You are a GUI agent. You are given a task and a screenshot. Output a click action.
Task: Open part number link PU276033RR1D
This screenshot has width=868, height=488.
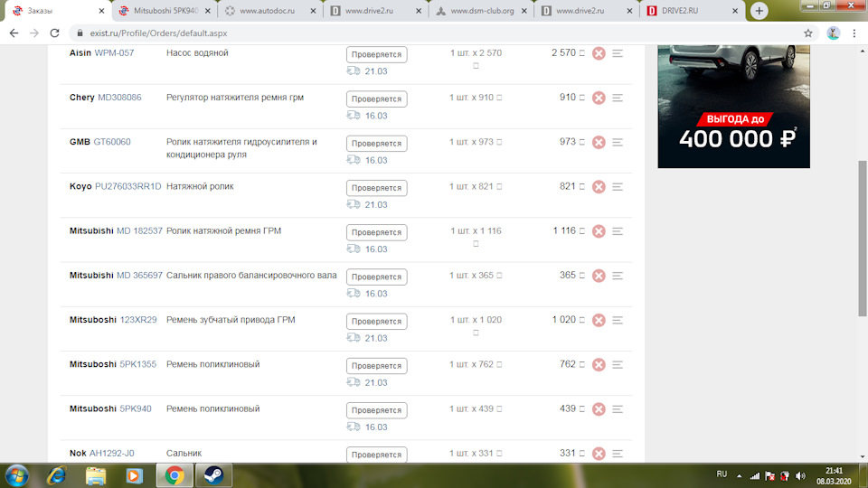click(x=127, y=186)
